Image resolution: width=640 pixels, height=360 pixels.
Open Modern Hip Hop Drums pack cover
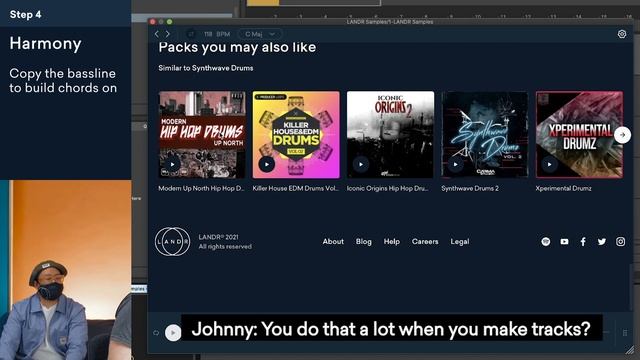coord(202,135)
